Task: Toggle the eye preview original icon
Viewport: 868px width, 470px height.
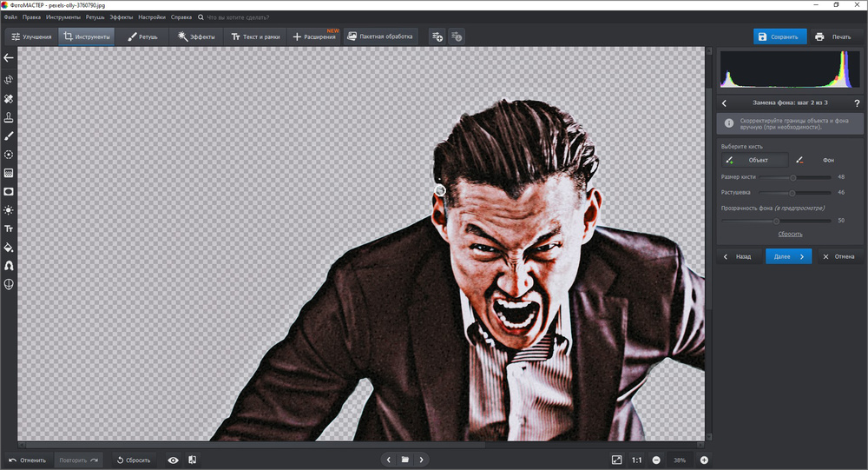Action: pyautogui.click(x=173, y=460)
